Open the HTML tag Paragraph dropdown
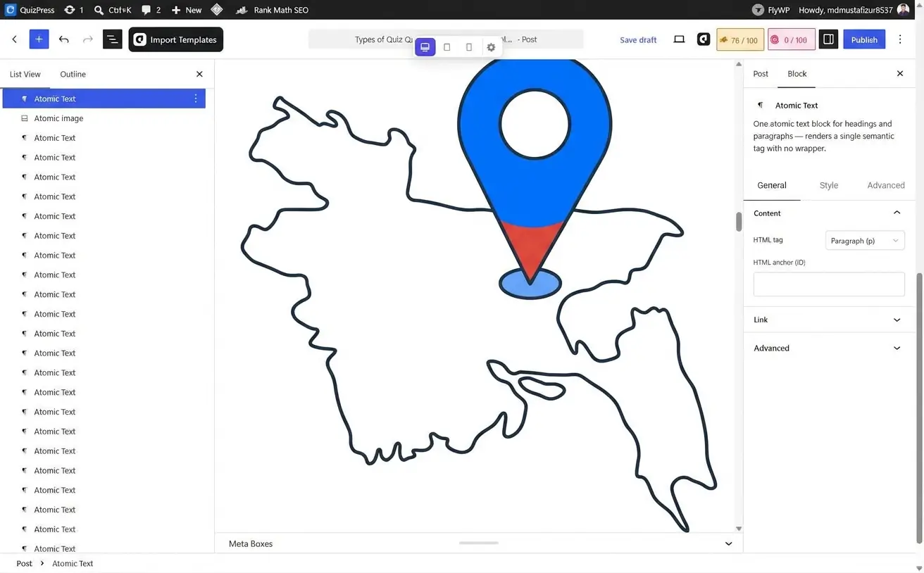Viewport: 924px width, 573px height. coord(865,241)
